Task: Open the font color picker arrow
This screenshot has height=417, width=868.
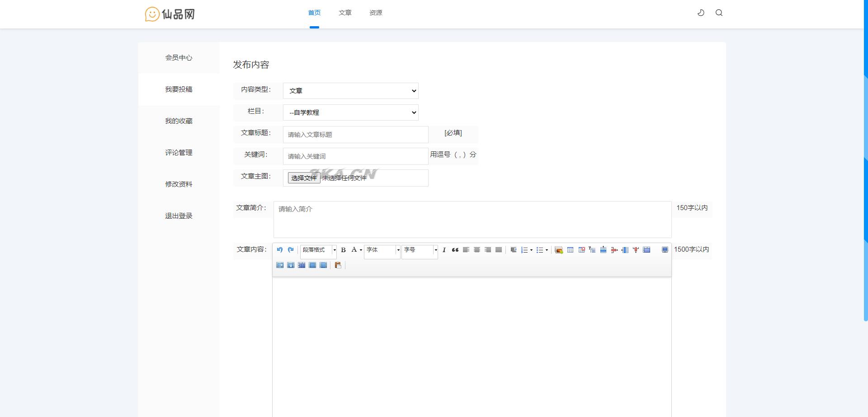Action: [361, 250]
